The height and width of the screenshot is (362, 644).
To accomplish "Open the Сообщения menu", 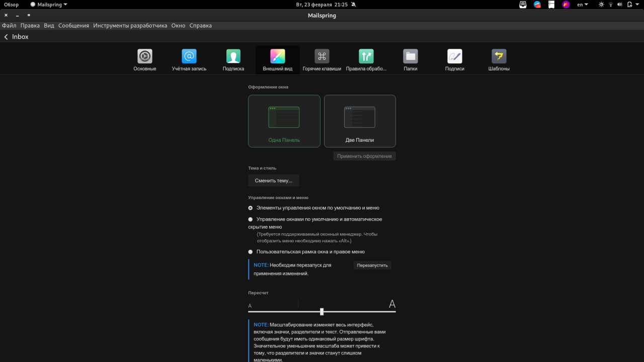I will point(73,26).
